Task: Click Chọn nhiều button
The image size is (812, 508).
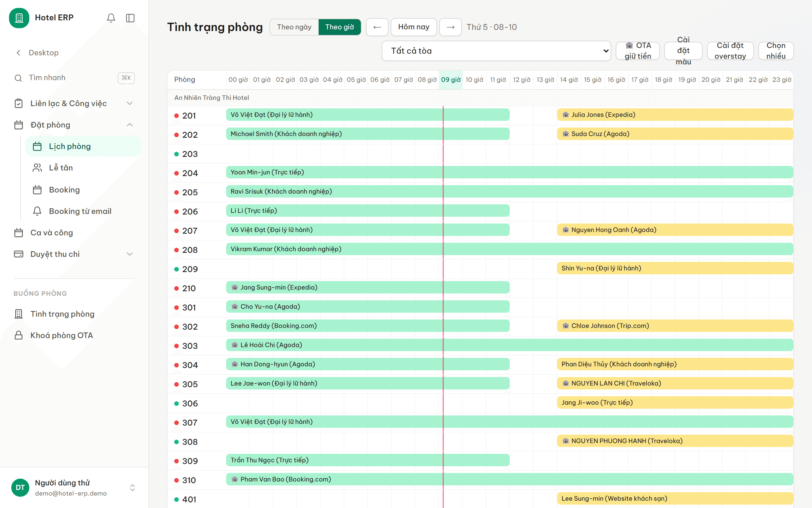Action: [x=776, y=51]
